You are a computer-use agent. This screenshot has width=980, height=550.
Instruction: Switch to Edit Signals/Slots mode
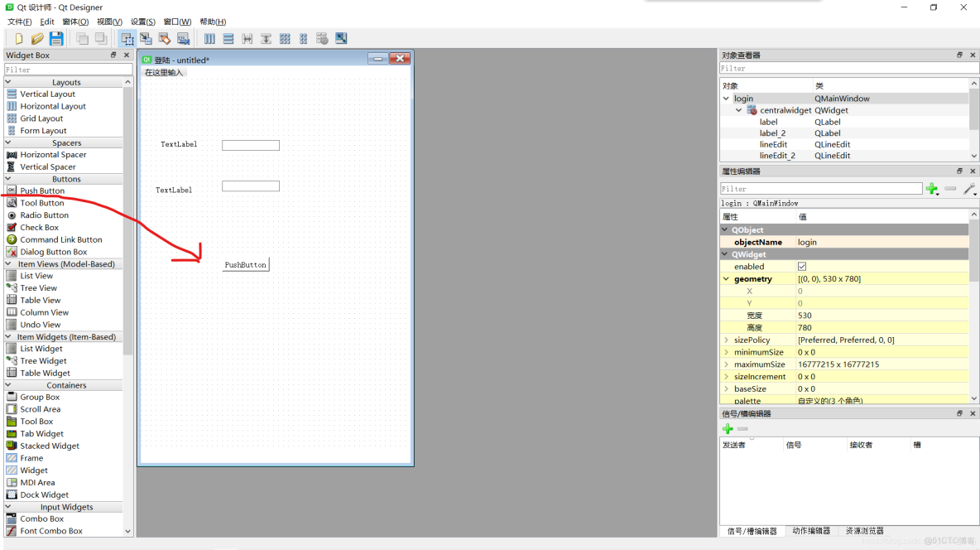pyautogui.click(x=144, y=38)
